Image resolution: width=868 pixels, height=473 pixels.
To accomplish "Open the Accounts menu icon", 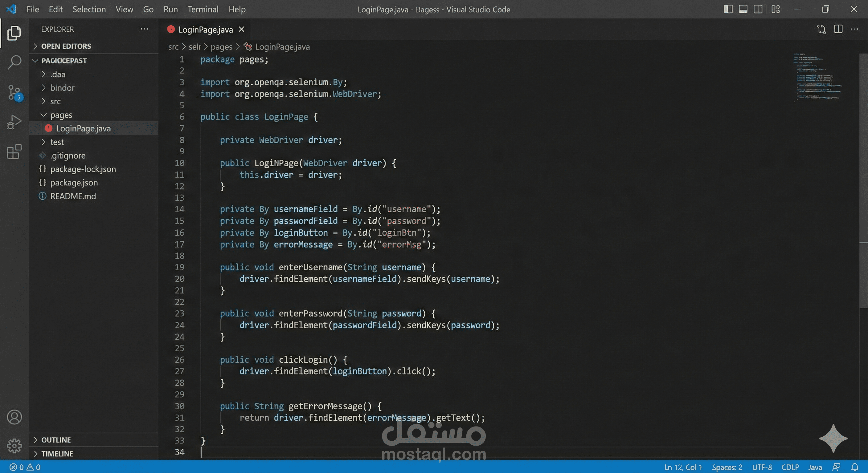I will tap(14, 417).
